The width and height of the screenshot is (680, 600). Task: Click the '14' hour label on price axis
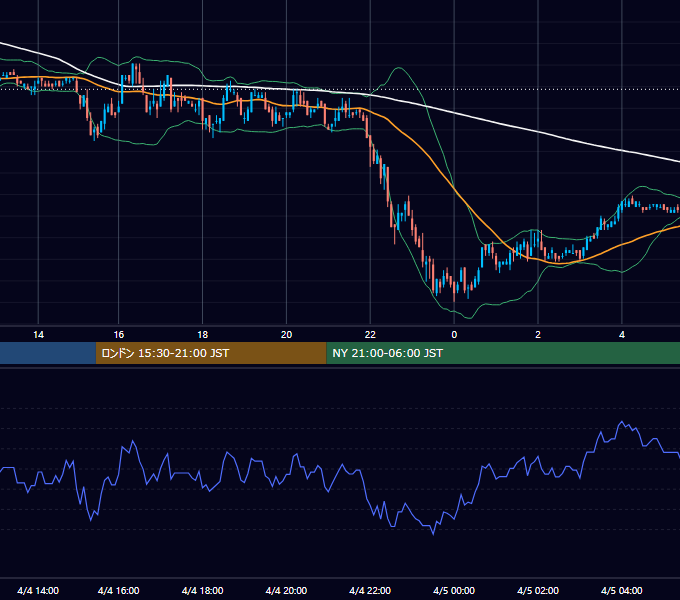click(x=38, y=335)
